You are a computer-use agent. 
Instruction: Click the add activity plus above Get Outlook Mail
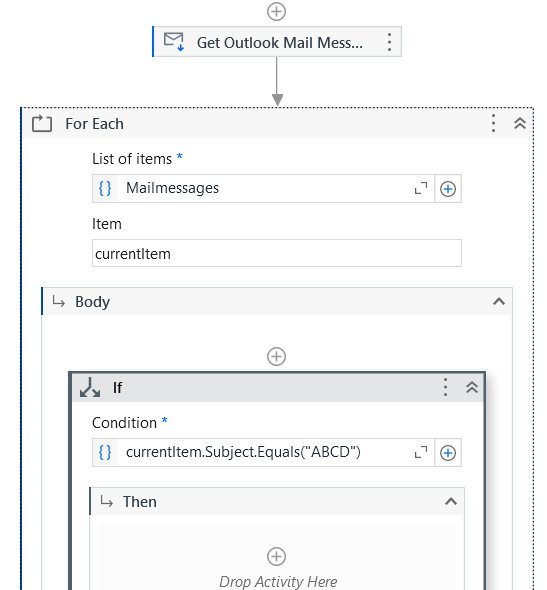[277, 11]
